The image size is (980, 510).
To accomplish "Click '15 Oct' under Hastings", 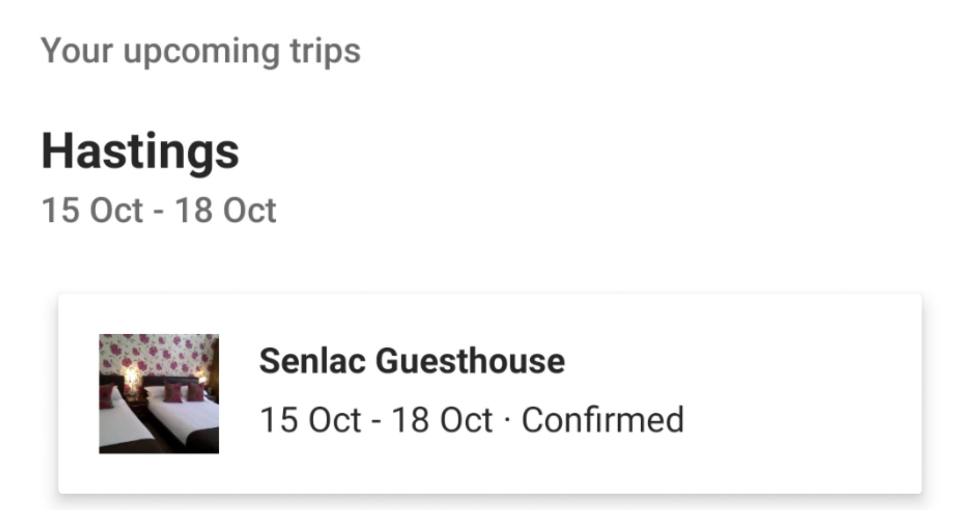I will coord(92,210).
